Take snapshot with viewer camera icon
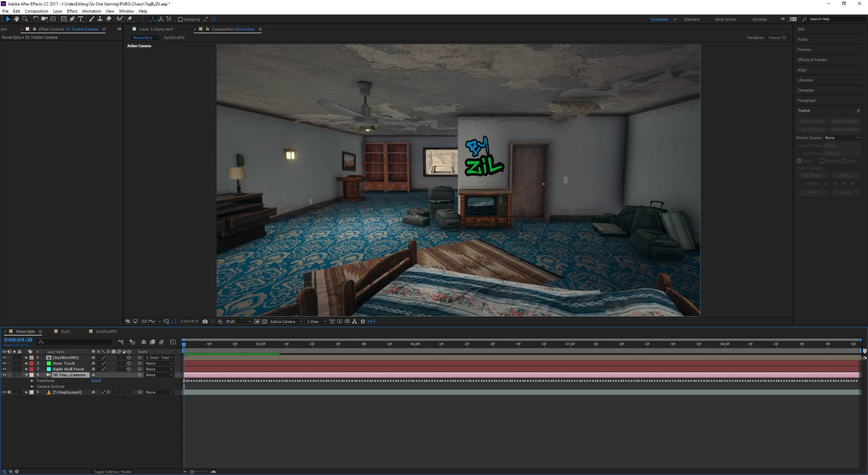This screenshot has height=475, width=868. tap(205, 322)
